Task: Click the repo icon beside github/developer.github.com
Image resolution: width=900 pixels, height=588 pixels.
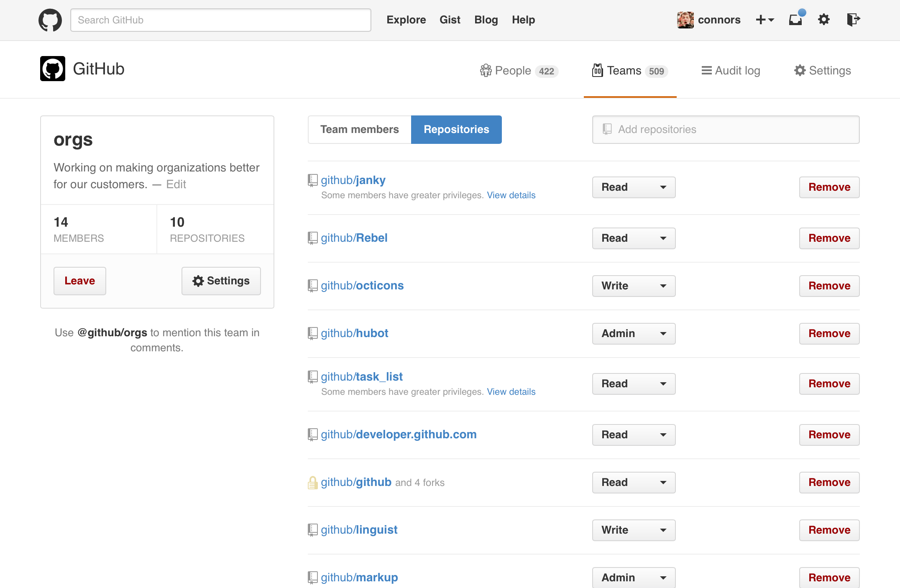Action: [x=313, y=435]
